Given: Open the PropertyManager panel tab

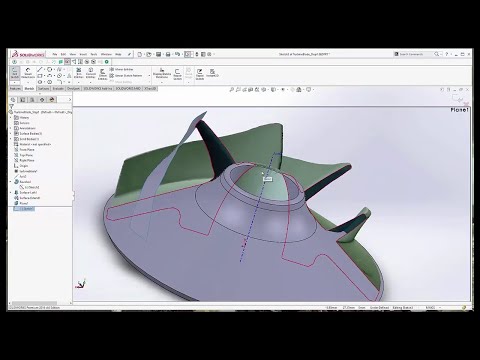Looking at the screenshot, I should point(22,100).
